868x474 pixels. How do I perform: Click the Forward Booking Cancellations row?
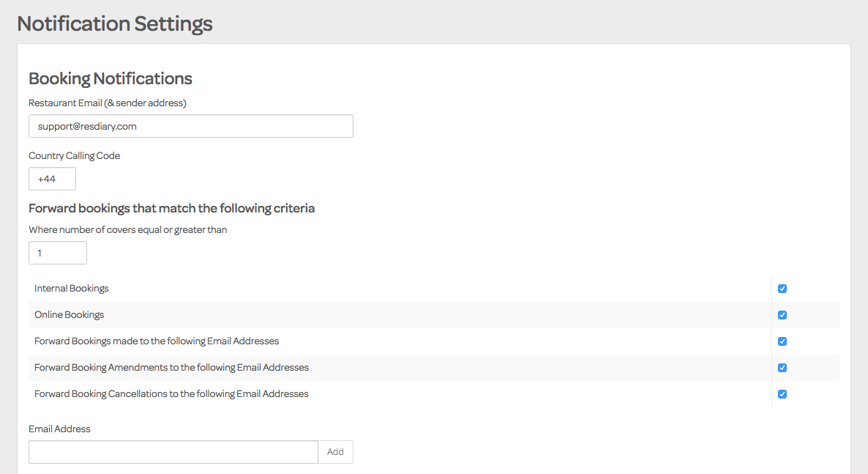click(x=171, y=393)
